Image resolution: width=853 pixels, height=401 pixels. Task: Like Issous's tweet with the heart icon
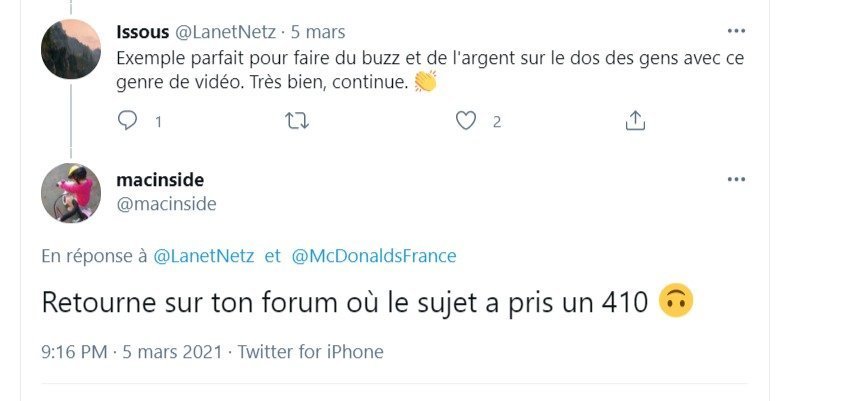point(466,121)
